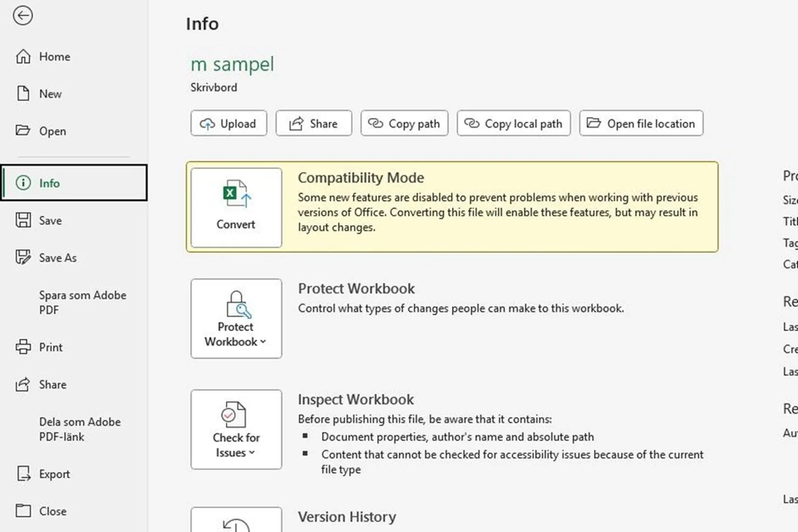798x532 pixels.
Task: Click the chain-link icon on Copy path
Action: pyautogui.click(x=376, y=123)
